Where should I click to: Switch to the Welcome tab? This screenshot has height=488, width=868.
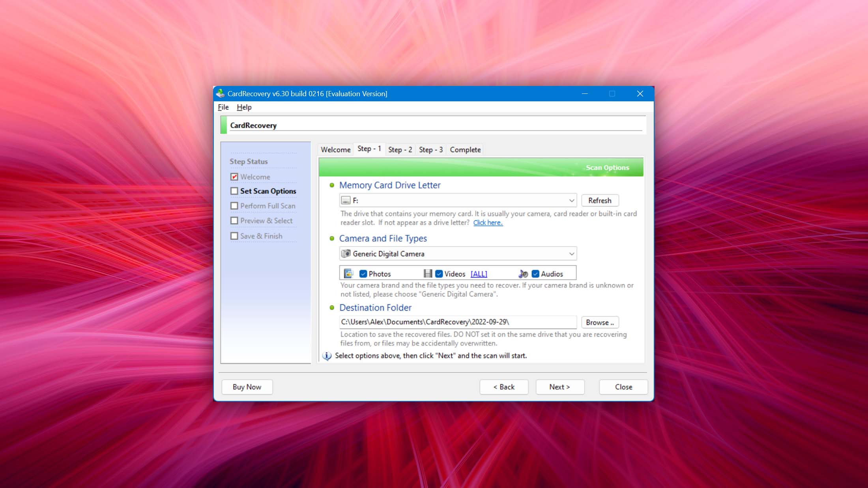point(335,150)
